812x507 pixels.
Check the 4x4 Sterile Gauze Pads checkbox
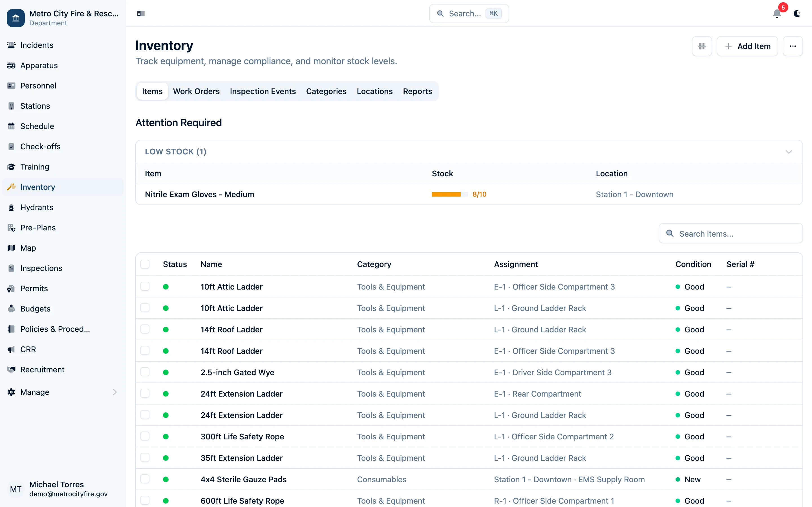(145, 479)
